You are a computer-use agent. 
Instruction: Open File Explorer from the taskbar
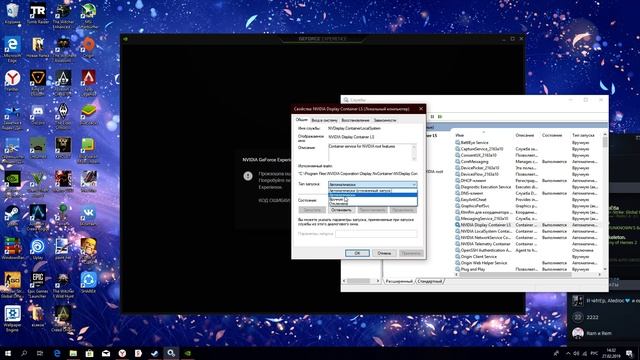tap(73, 353)
